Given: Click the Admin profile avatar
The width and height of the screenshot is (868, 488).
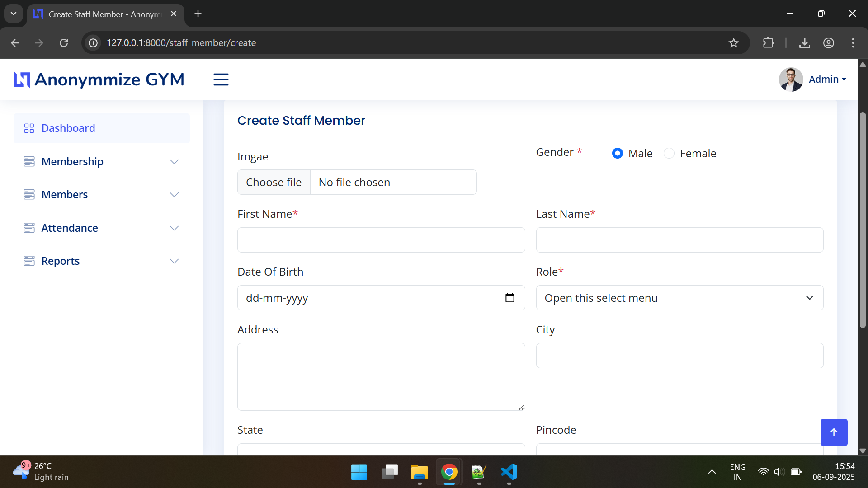Looking at the screenshot, I should click(791, 80).
